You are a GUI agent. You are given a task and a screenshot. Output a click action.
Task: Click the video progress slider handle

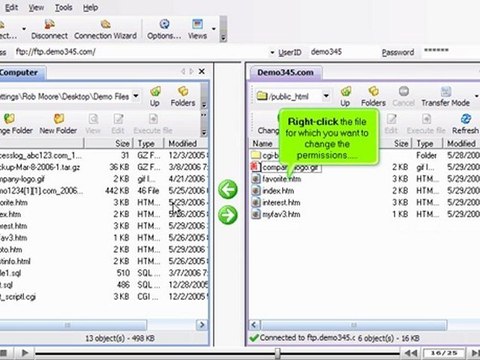pyautogui.click(x=277, y=353)
